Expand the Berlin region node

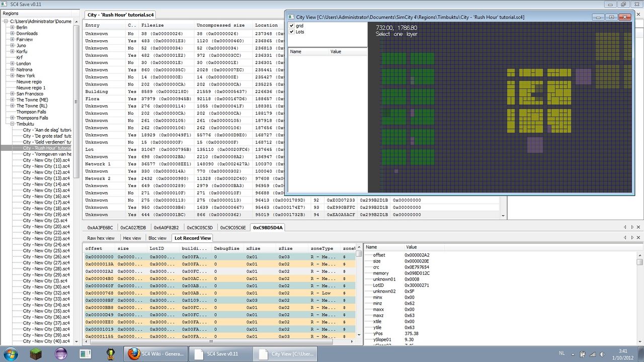point(13,27)
